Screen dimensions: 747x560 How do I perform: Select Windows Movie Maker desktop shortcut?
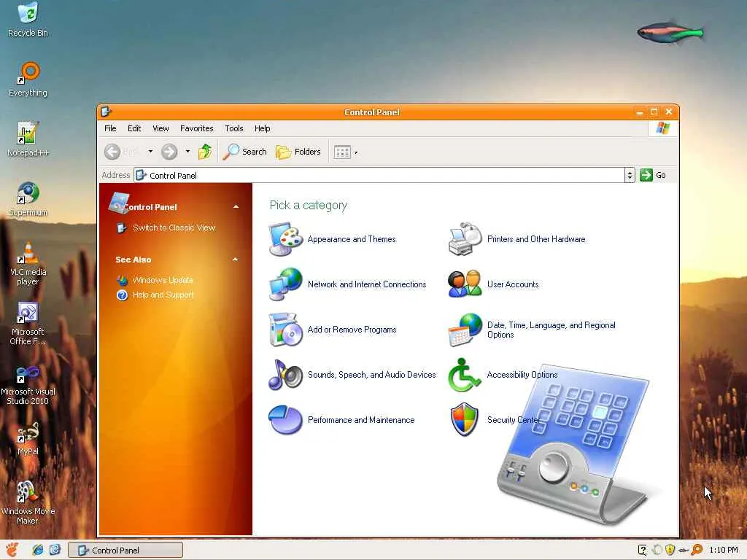click(x=28, y=502)
